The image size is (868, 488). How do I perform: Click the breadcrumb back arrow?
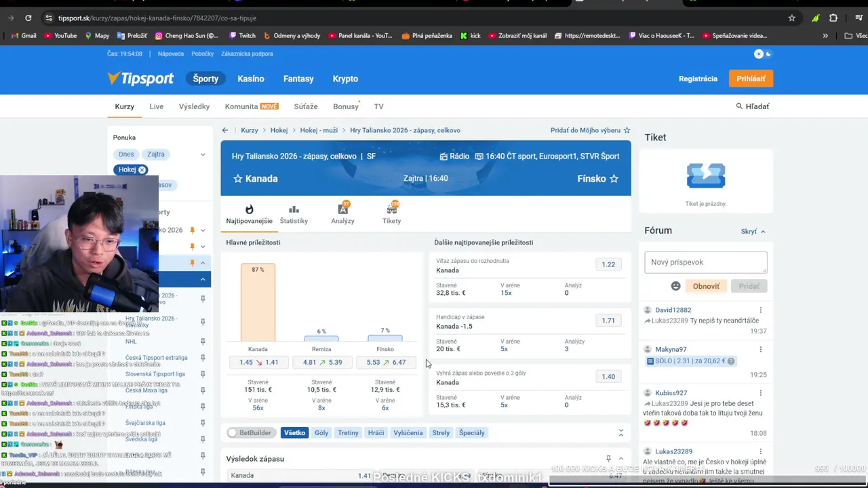pos(225,130)
